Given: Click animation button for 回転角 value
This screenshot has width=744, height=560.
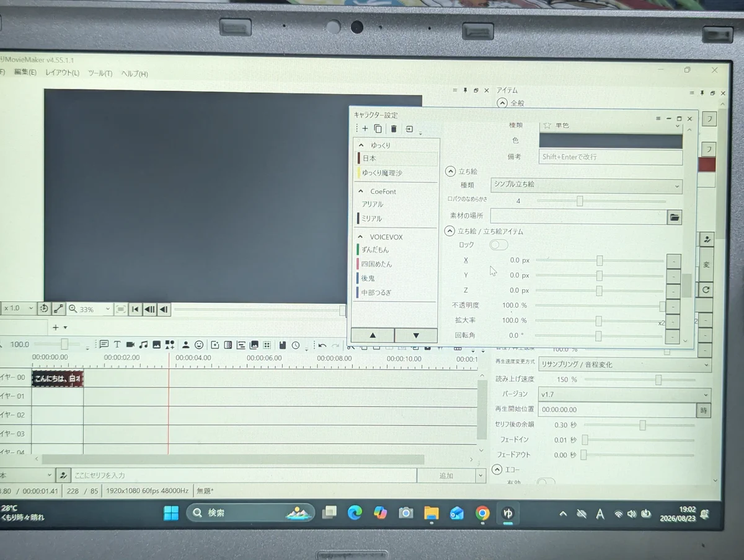Looking at the screenshot, I should (x=673, y=336).
